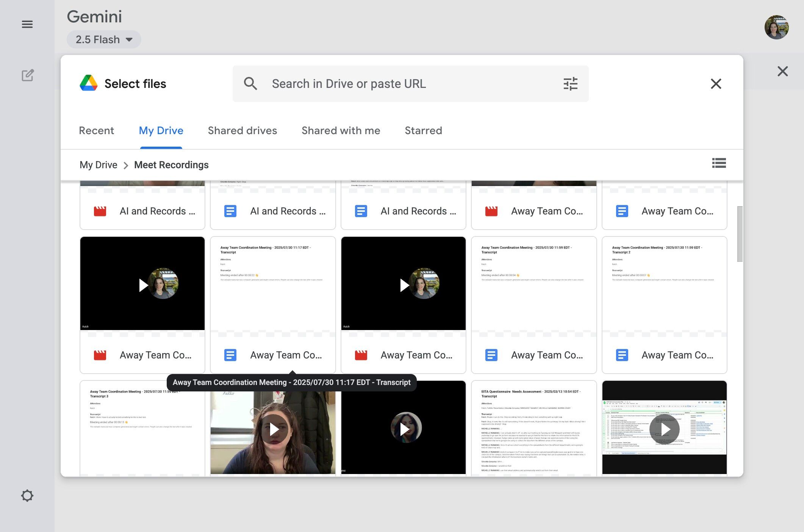Open the Shared drives tab
Image resolution: width=804 pixels, height=532 pixels.
coord(242,131)
